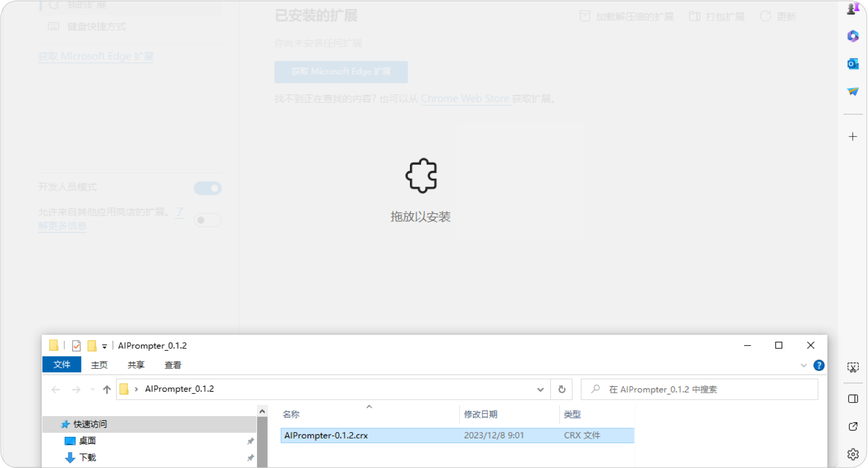Open the Chrome Web Store link
Image resolution: width=868 pixels, height=468 pixels.
pos(465,99)
